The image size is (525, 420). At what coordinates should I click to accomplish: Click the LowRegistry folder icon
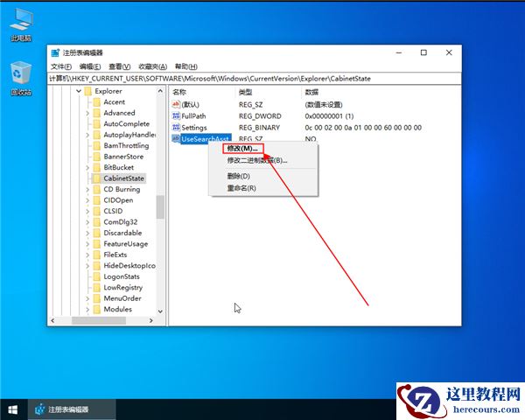point(97,287)
